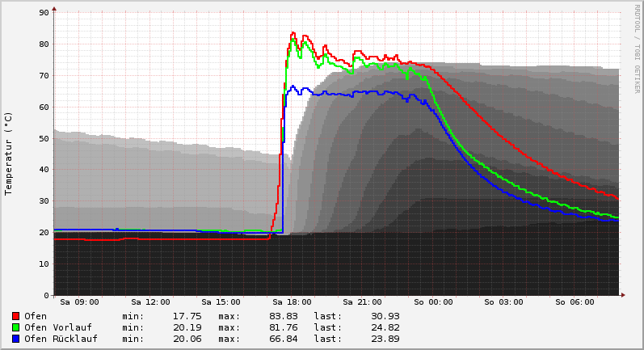Click the green Ofen Vorlauf legend swatch
644x350 pixels.
click(x=15, y=327)
